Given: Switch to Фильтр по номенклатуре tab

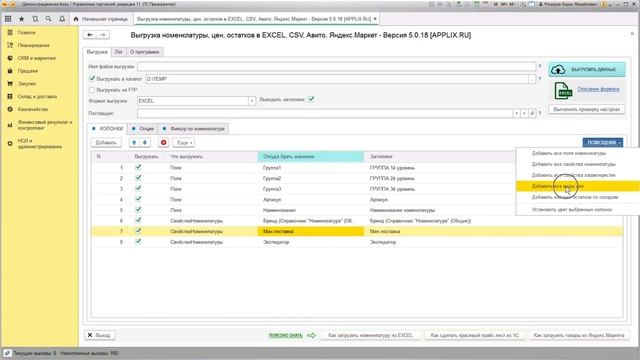Looking at the screenshot, I should (x=193, y=129).
